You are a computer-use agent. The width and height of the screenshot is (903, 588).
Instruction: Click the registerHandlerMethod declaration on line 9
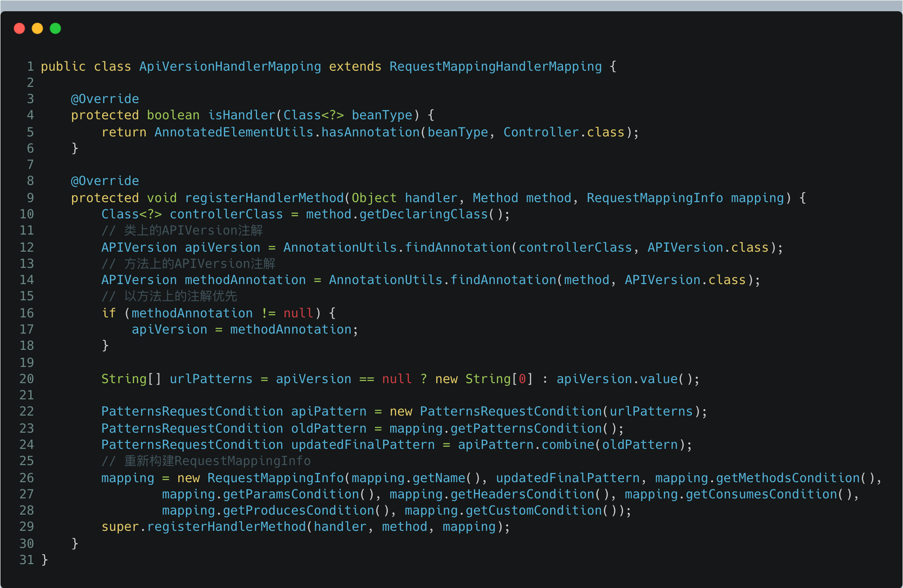coord(264,198)
